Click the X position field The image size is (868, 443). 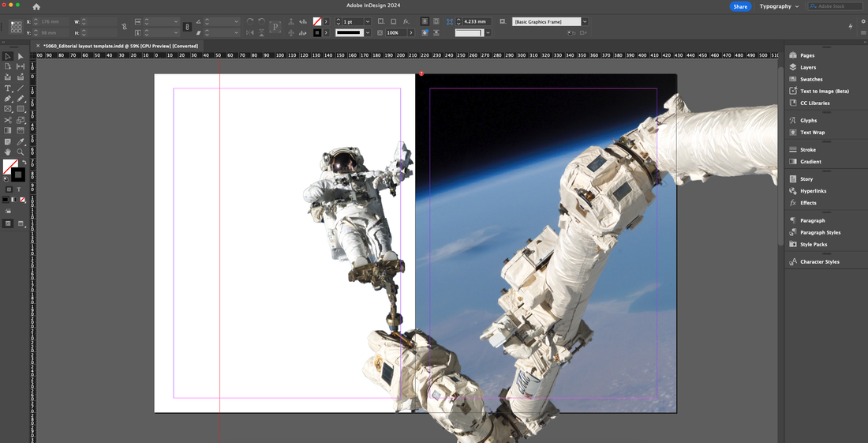tap(54, 21)
